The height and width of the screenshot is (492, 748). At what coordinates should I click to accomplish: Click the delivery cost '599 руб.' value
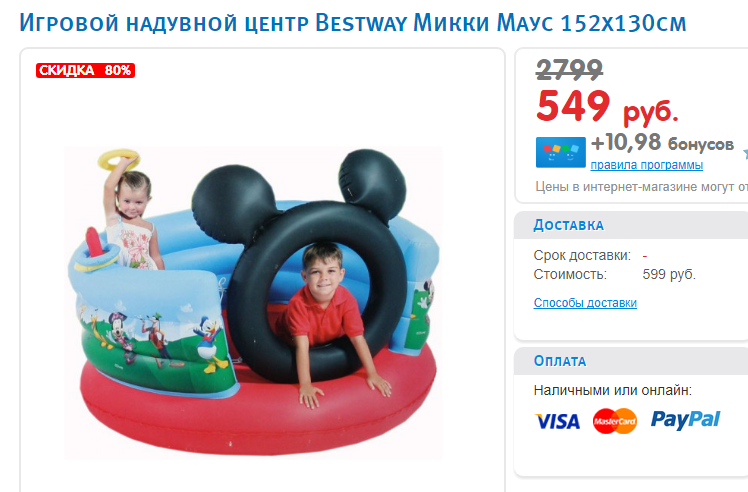[669, 274]
